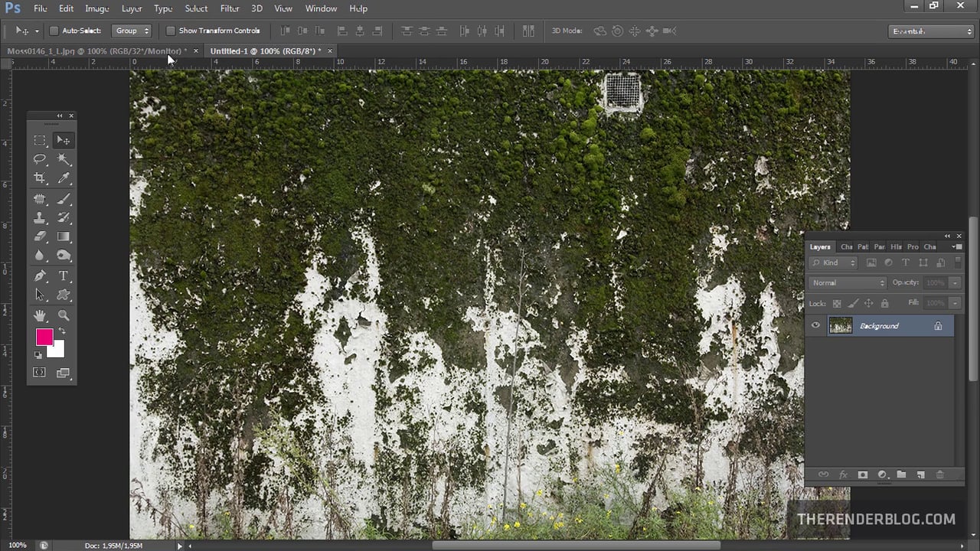Open the Group auto-select dropdown

point(132,31)
